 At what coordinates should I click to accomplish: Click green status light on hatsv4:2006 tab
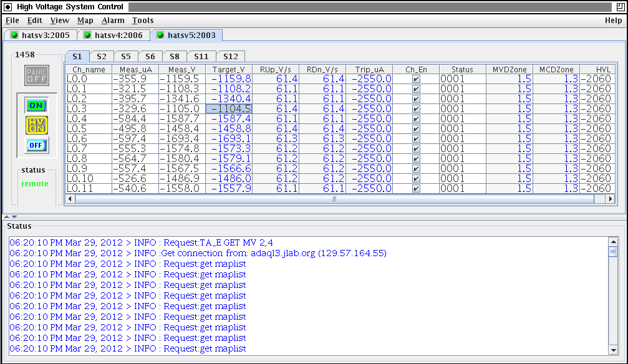87,35
